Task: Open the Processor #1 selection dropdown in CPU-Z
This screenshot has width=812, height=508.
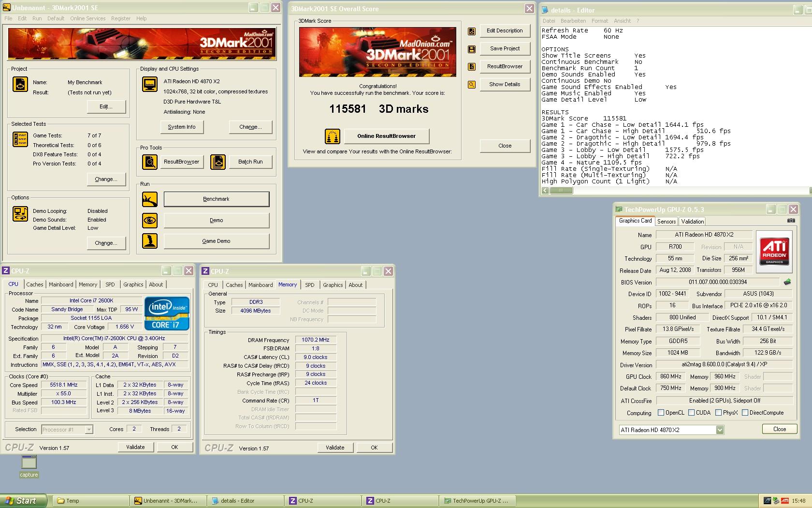Action: point(88,429)
